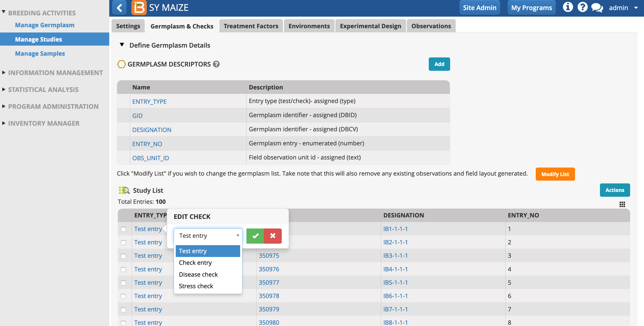Choose Test entry option in dropdown list
The width and height of the screenshot is (644, 326).
[x=208, y=251]
